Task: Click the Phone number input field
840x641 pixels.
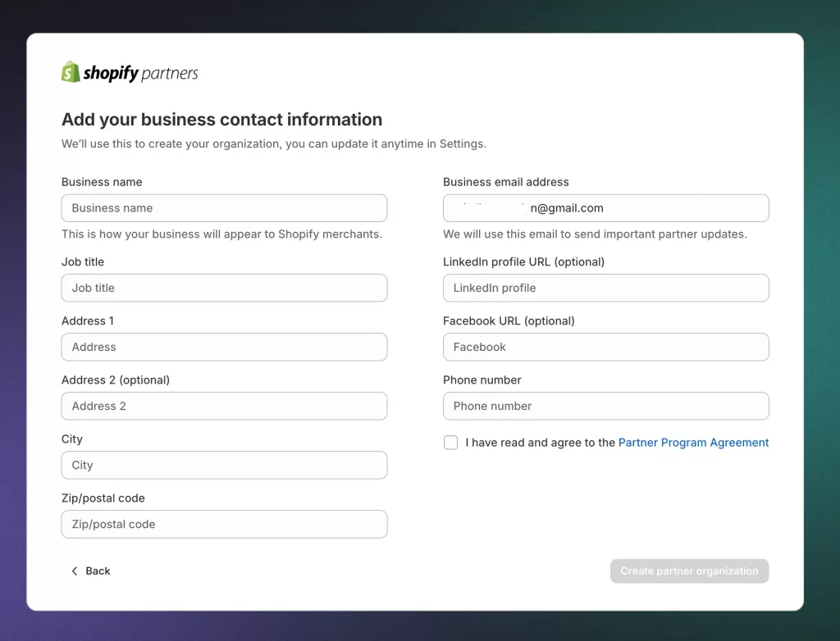Action: (605, 406)
